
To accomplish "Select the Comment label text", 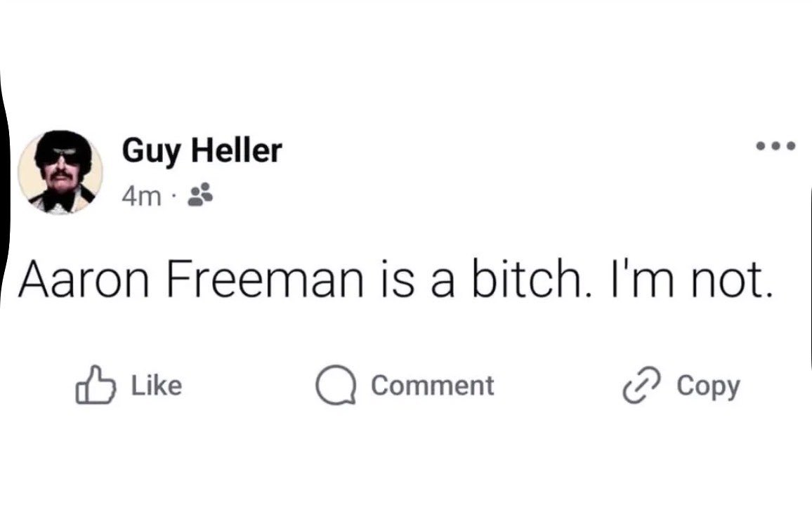I will (x=433, y=386).
